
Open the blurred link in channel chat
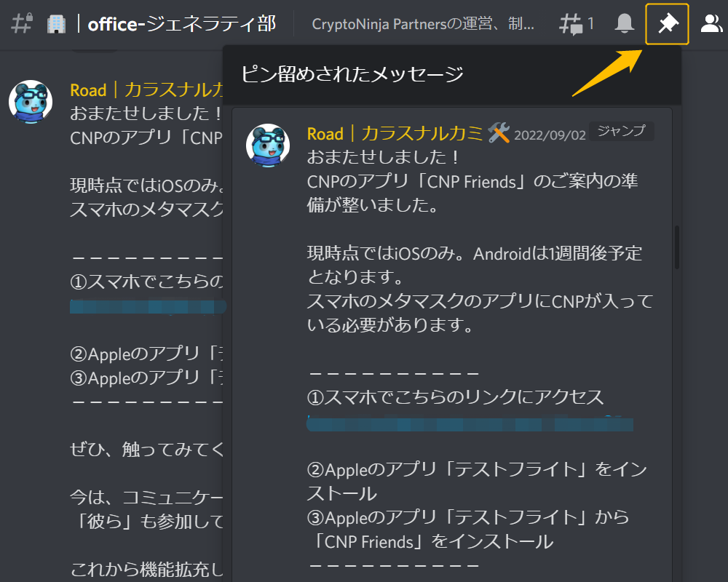(x=148, y=306)
